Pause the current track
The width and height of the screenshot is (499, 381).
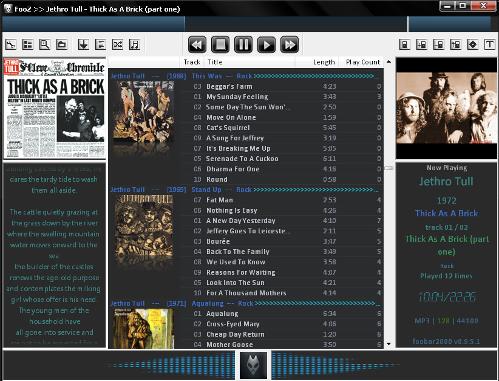click(243, 45)
